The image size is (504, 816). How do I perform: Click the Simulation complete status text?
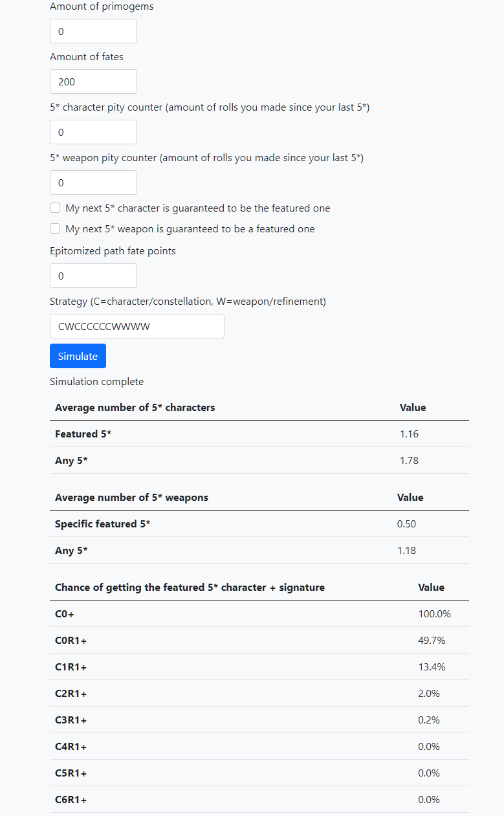96,382
